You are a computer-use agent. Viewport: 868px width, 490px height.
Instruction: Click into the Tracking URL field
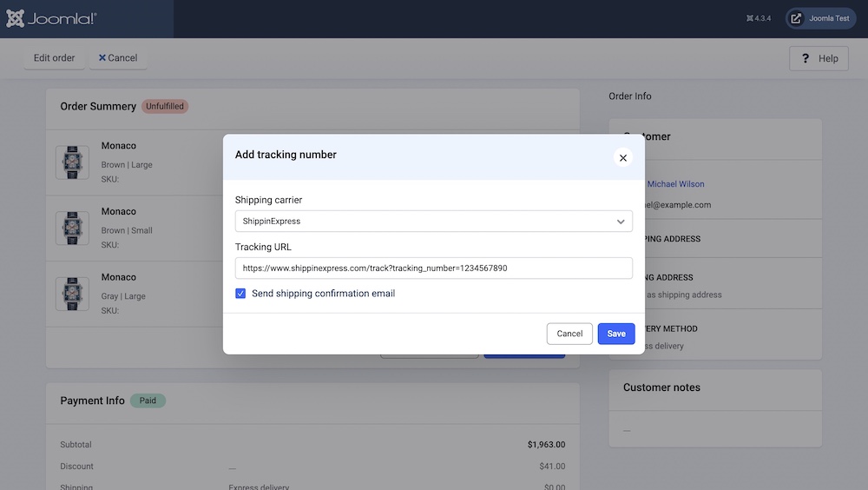[433, 268]
